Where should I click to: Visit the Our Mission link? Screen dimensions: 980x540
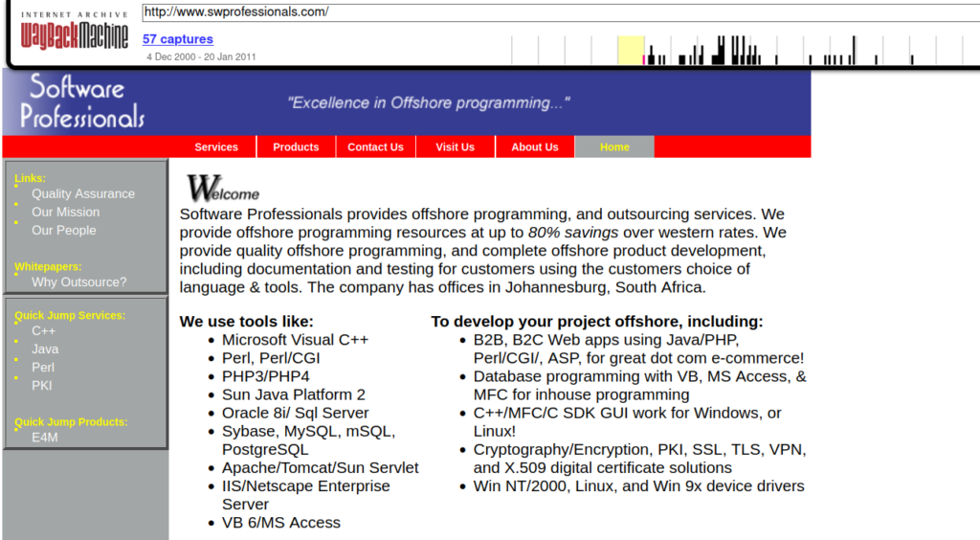pyautogui.click(x=66, y=212)
